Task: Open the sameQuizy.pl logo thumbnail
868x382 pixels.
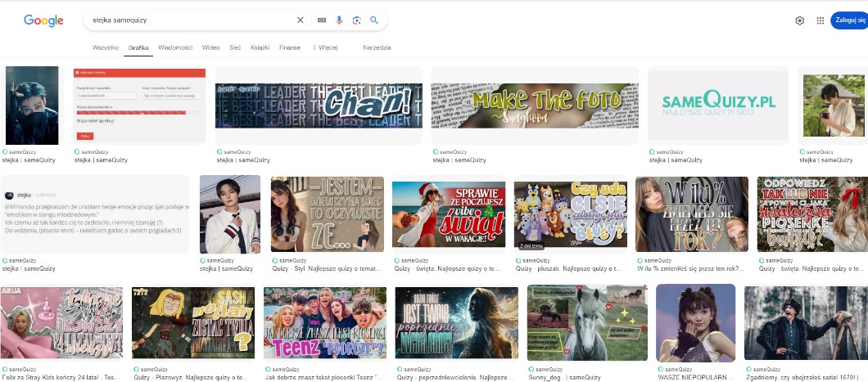Action: pyautogui.click(x=717, y=104)
